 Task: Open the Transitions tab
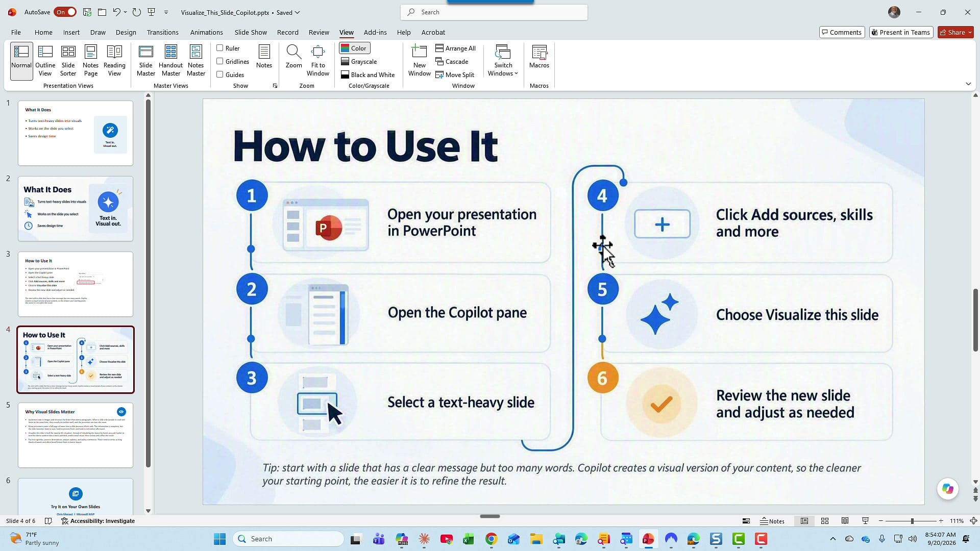coord(162,32)
